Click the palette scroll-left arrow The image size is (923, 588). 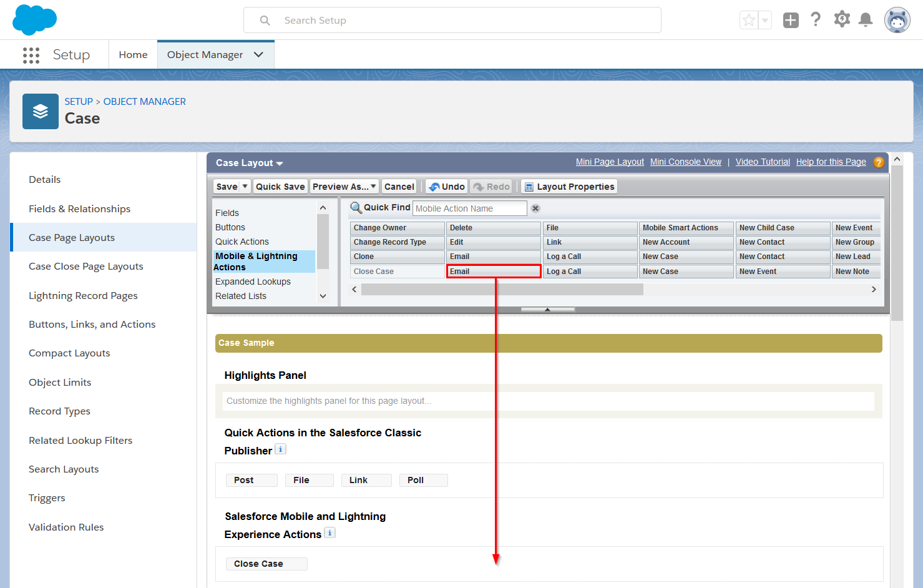click(354, 289)
